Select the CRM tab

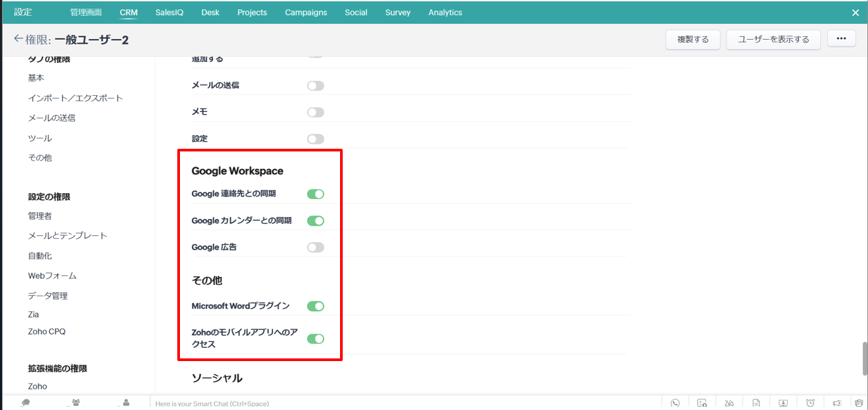pyautogui.click(x=128, y=13)
